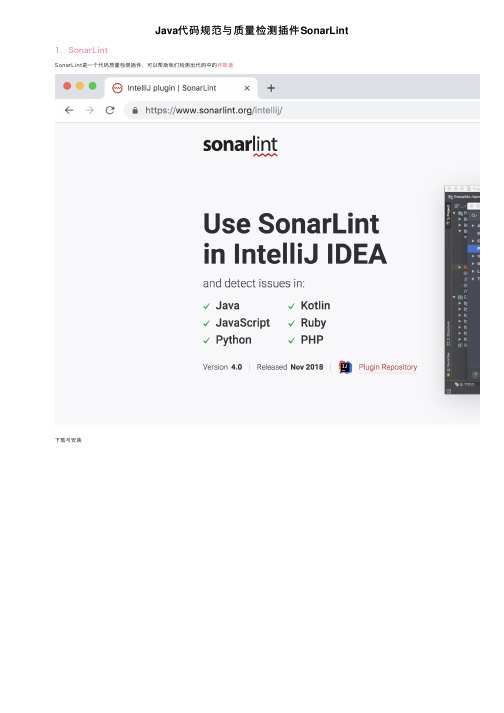Click the green maximize window dot
Viewport: 504px width, 713px height.
(x=93, y=86)
